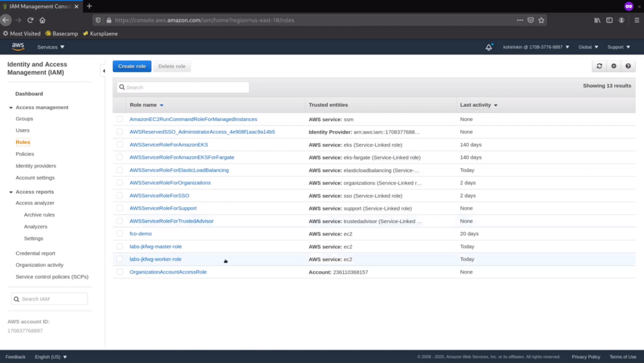The width and height of the screenshot is (644, 363).
Task: Click the Delete role button
Action: click(x=172, y=66)
